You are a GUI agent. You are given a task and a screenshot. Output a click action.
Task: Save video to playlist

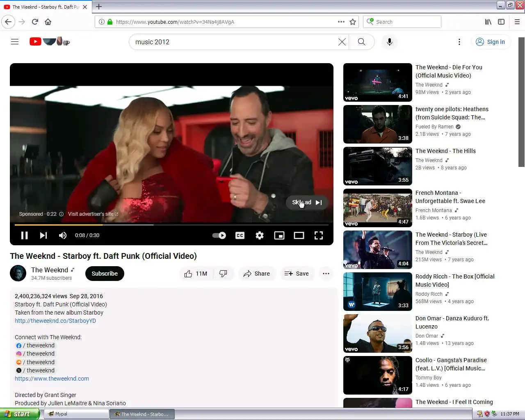pyautogui.click(x=297, y=274)
